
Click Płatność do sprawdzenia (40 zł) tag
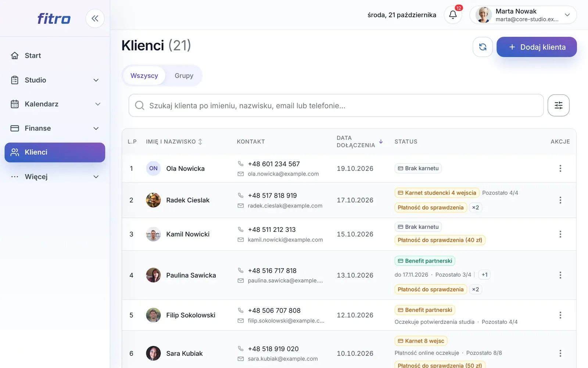[x=440, y=240]
